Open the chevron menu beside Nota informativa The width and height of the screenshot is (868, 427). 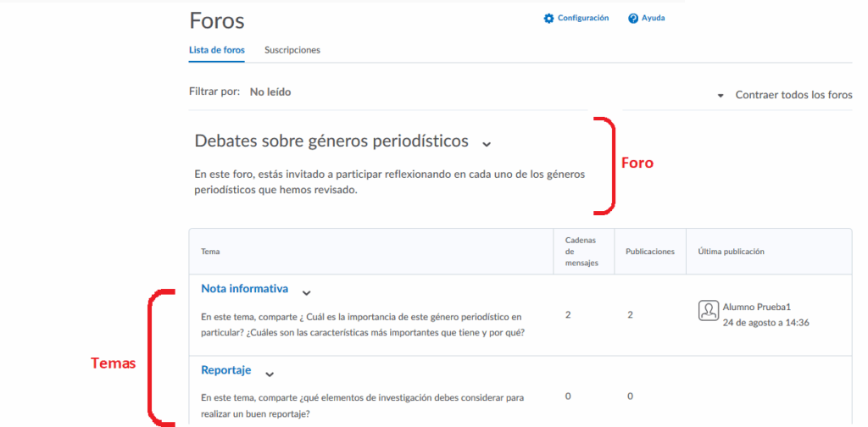tap(307, 291)
